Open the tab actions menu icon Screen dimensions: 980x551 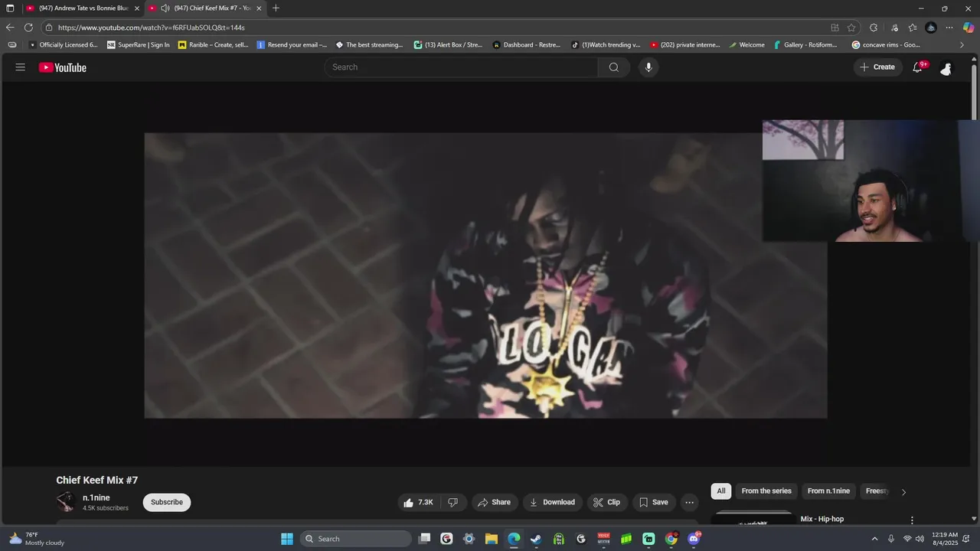[x=10, y=8]
